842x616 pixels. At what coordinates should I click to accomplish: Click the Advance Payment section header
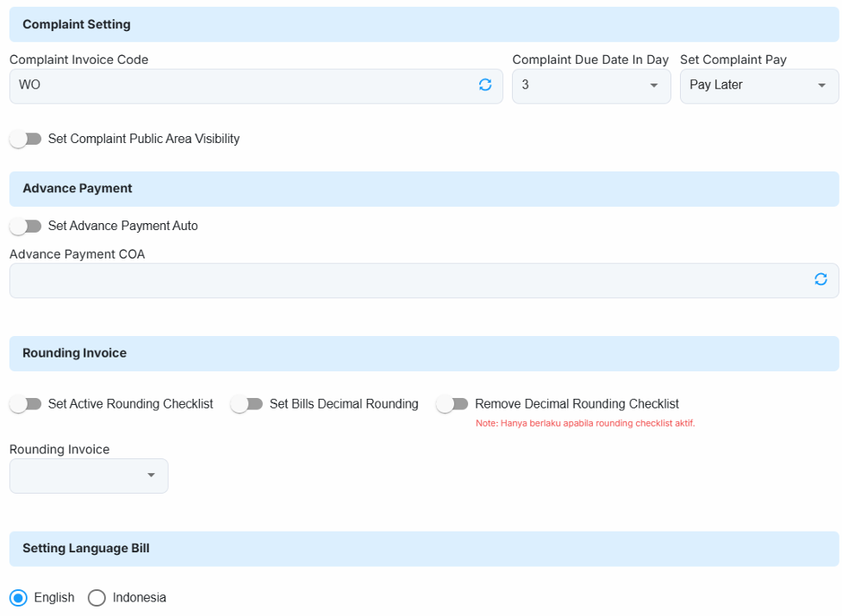tap(424, 189)
